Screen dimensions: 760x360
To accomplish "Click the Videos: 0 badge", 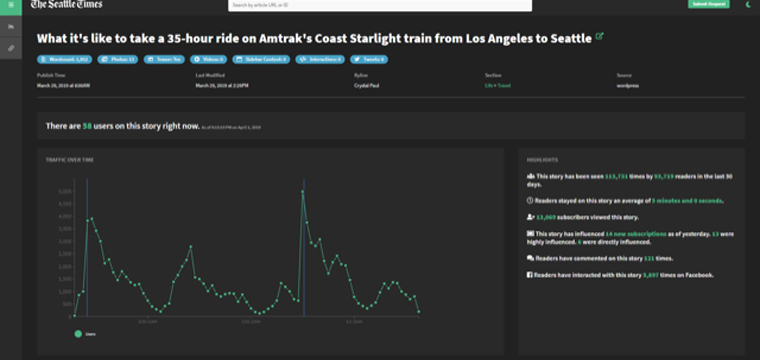I will click(208, 60).
